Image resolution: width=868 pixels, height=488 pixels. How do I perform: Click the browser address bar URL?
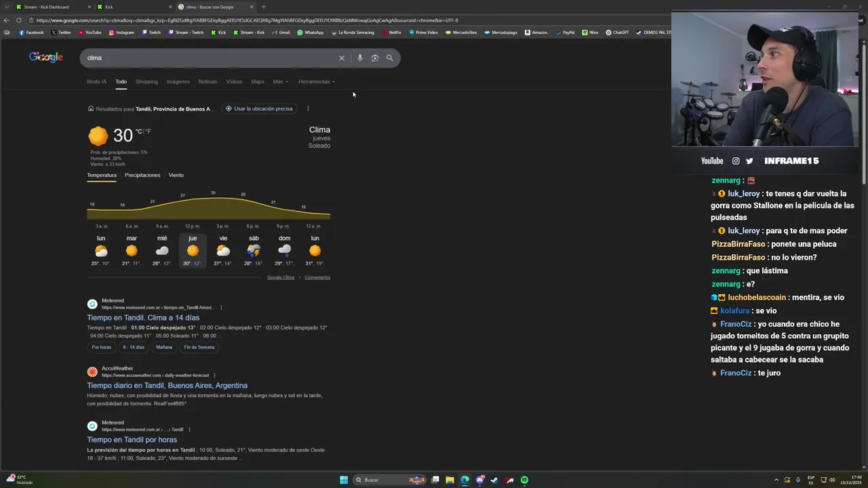pos(248,20)
